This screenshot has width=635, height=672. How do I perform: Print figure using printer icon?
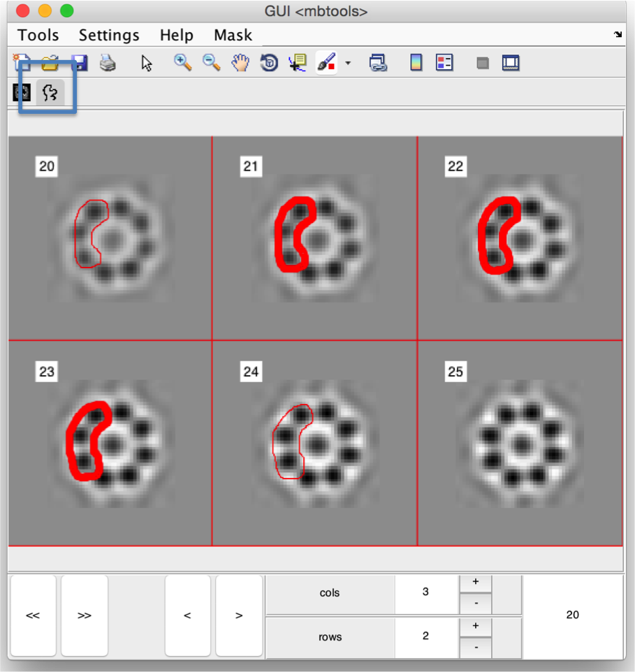[x=108, y=63]
